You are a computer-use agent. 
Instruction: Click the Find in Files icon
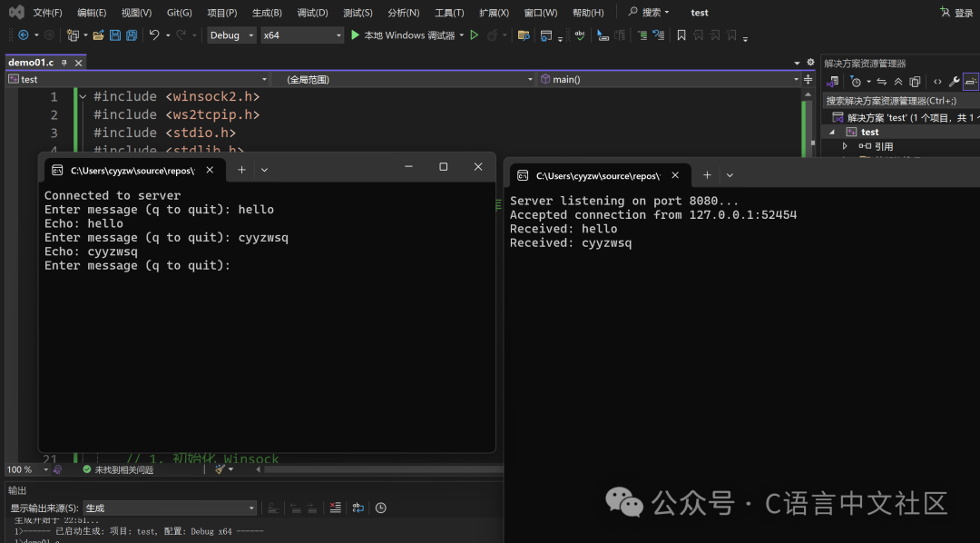pyautogui.click(x=523, y=35)
